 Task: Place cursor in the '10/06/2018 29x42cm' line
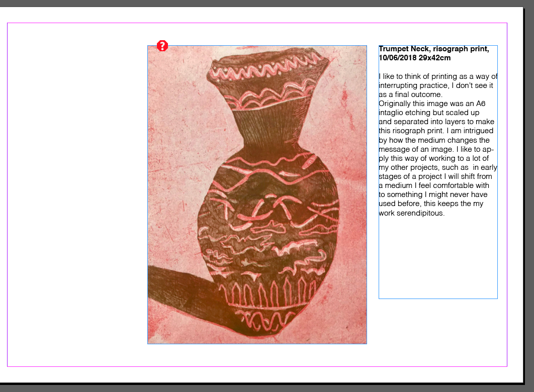coord(414,58)
